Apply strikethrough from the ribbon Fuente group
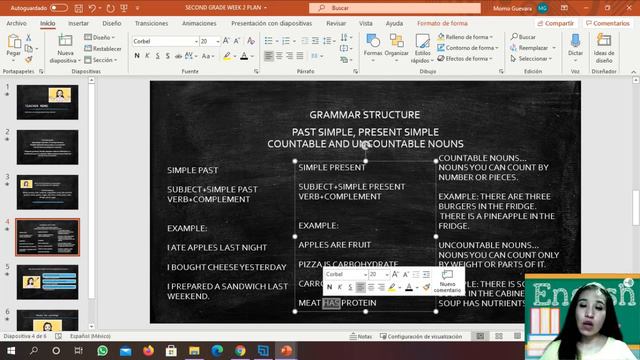This screenshot has width=640, height=360. coord(178,56)
